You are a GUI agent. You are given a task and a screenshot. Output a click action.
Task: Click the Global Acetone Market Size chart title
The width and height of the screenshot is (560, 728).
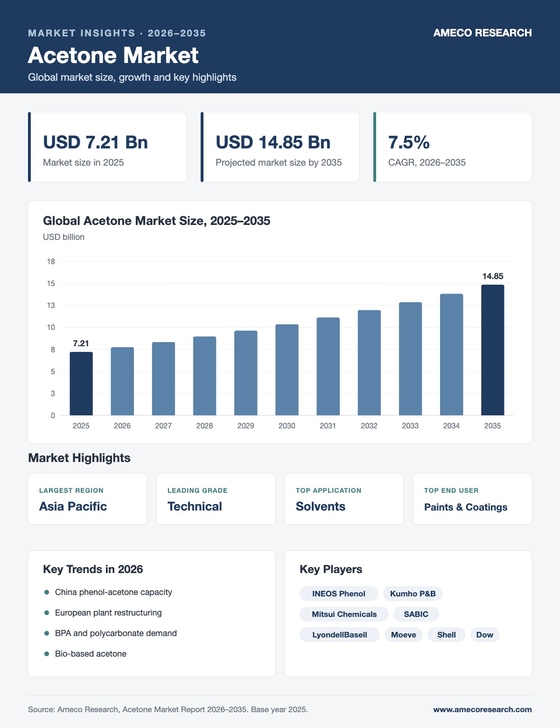(x=156, y=221)
